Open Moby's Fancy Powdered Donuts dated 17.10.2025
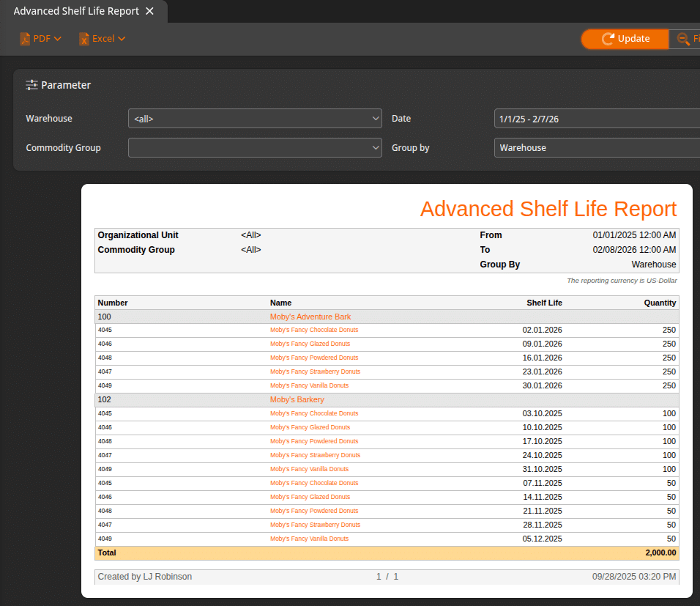The width and height of the screenshot is (700, 606). tap(314, 442)
